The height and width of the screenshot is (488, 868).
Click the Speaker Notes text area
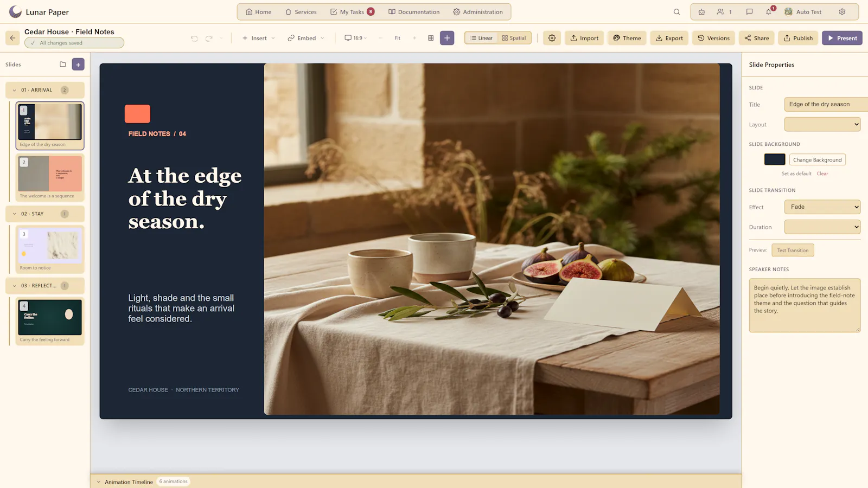[805, 305]
